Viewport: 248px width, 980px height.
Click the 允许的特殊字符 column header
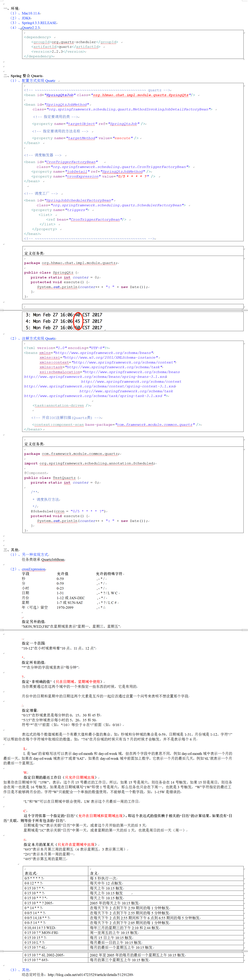click(109, 574)
